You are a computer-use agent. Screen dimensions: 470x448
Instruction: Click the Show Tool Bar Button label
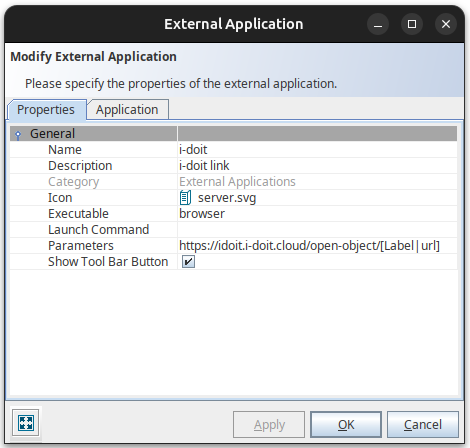click(x=108, y=262)
